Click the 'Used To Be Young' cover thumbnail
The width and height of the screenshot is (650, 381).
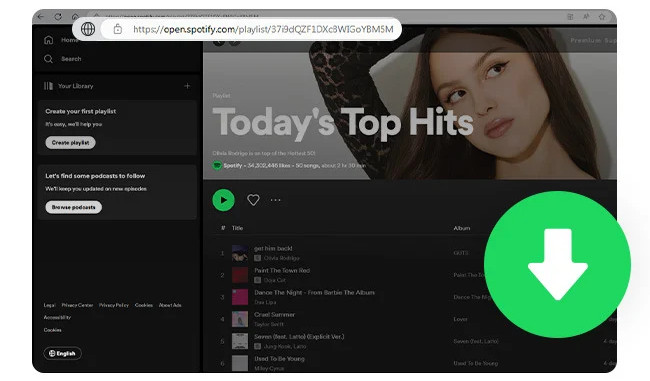[240, 363]
